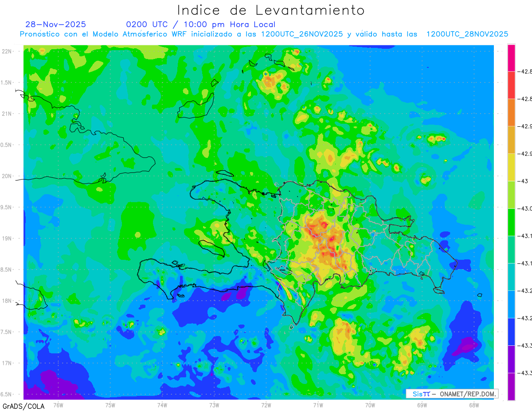Click the pink swatch topping the color scale

[x=511, y=58]
